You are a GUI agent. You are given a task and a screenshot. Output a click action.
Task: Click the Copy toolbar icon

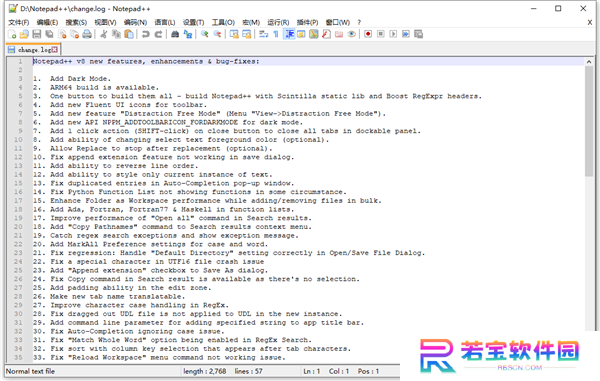[116, 34]
